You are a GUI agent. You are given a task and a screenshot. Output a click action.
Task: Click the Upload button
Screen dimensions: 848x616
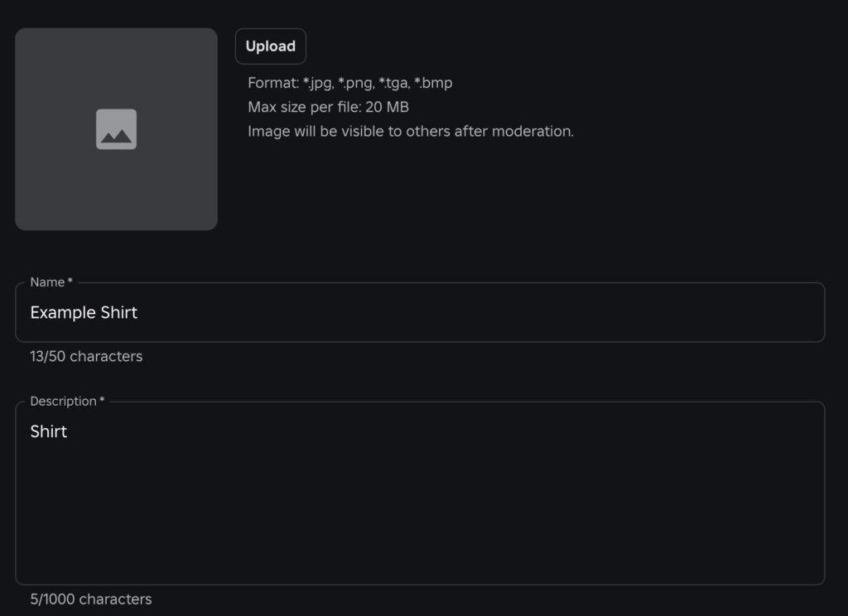(271, 46)
